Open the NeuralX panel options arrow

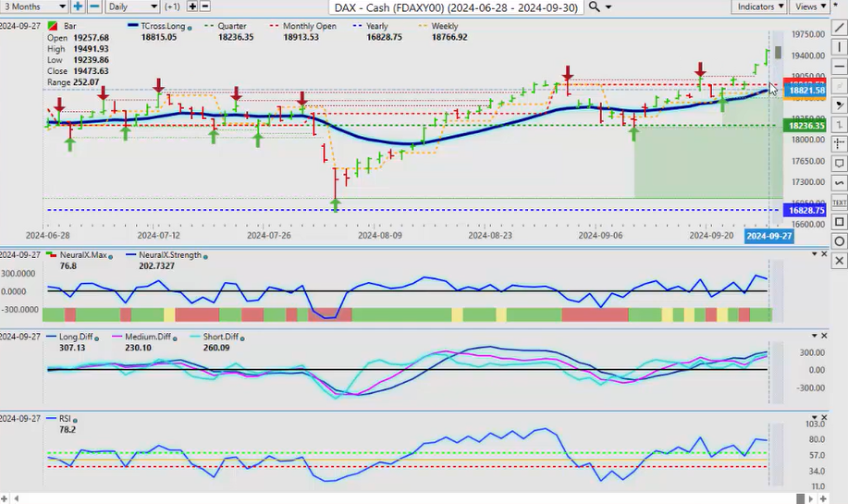815,253
